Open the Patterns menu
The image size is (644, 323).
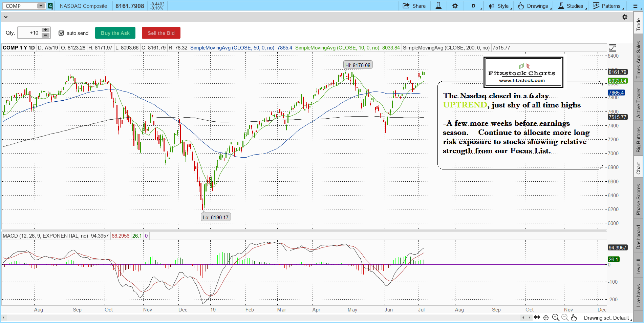tap(607, 6)
